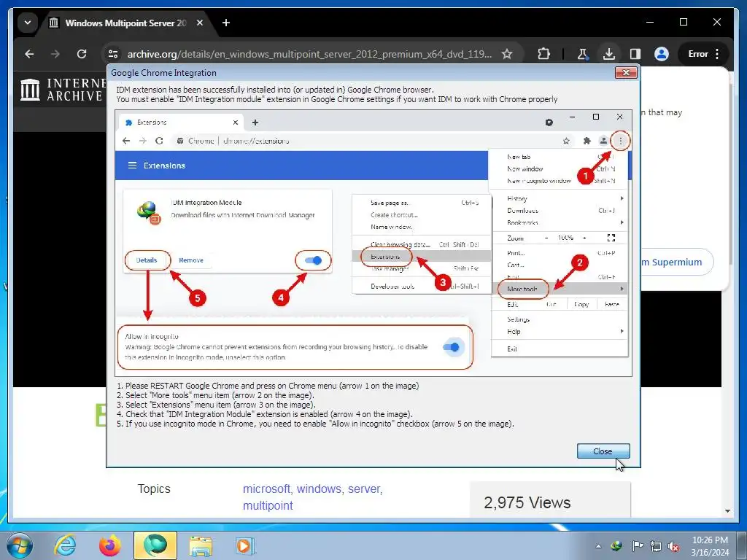Click the Internet Archive logo
747x560 pixels.
click(x=62, y=90)
